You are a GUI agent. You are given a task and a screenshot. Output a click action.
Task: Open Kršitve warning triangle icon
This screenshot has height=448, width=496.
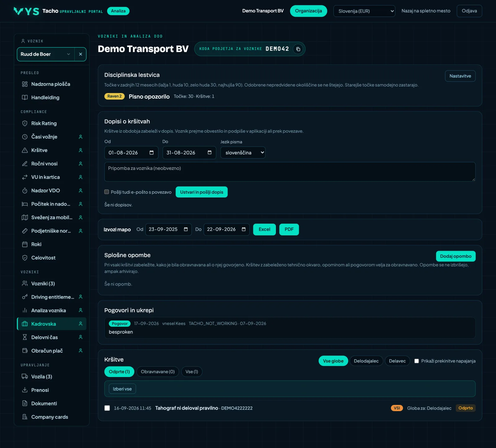pos(25,150)
